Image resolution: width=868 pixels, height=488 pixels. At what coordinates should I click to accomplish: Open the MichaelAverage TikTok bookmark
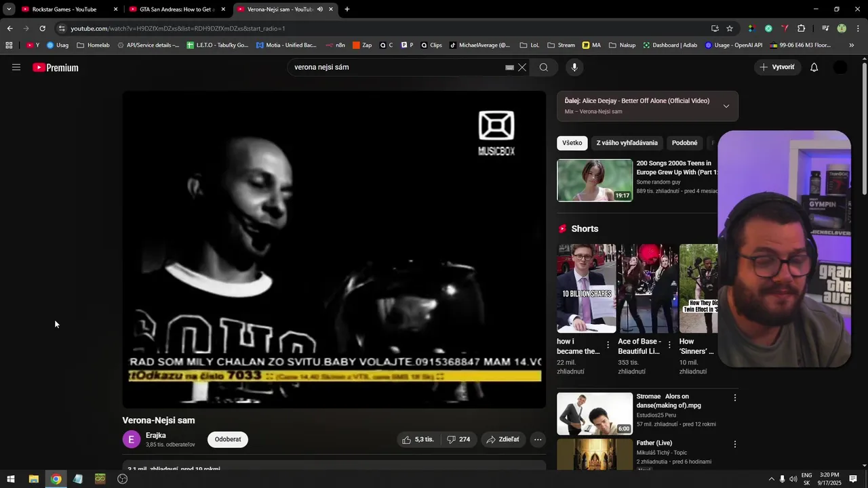pyautogui.click(x=479, y=45)
